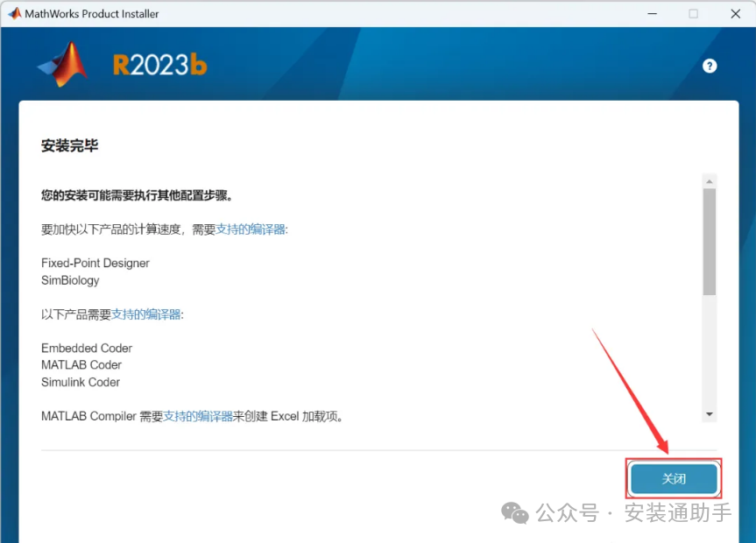
Task: Select the Simulink Coder text
Action: pyautogui.click(x=81, y=383)
